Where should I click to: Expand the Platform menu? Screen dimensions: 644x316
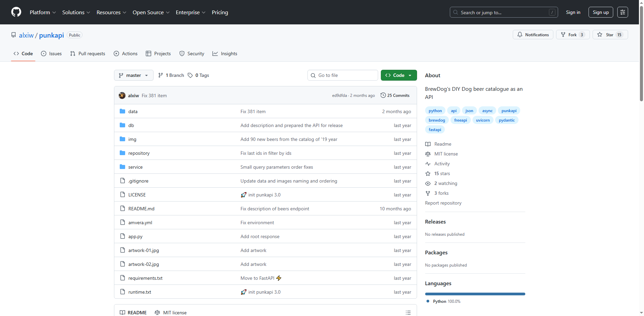tap(43, 12)
